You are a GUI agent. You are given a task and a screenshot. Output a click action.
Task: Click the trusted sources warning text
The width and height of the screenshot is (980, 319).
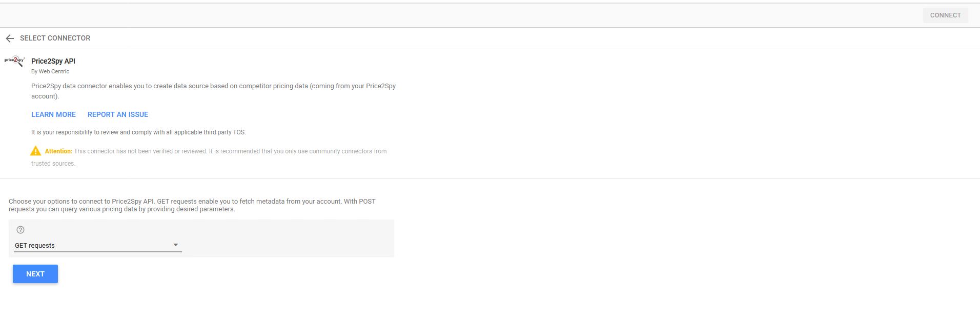coord(53,164)
